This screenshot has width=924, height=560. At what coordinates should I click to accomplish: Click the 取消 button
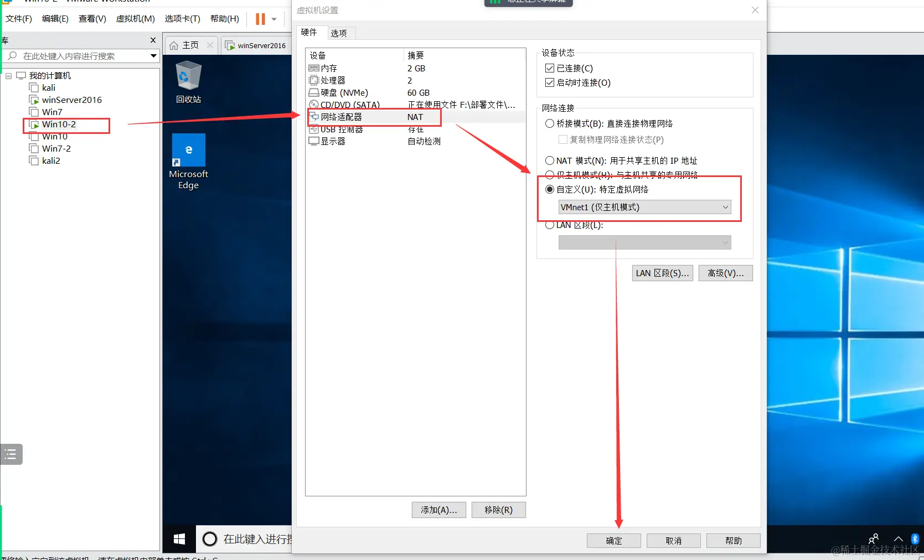coord(674,541)
